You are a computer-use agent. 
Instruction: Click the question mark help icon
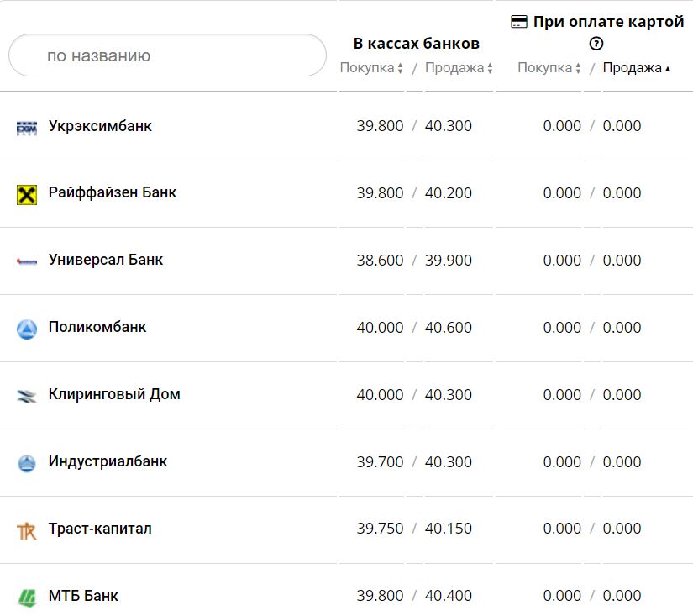596,44
